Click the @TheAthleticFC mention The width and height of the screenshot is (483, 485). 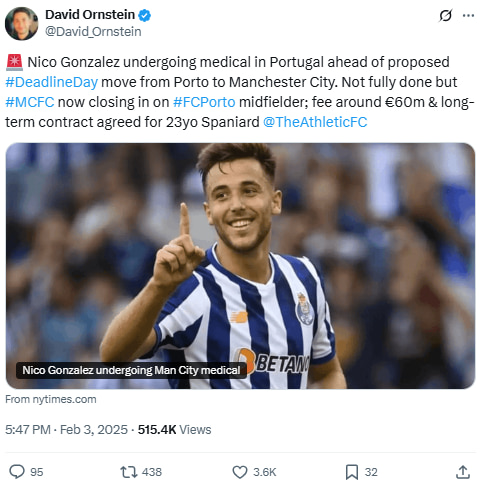coord(315,122)
